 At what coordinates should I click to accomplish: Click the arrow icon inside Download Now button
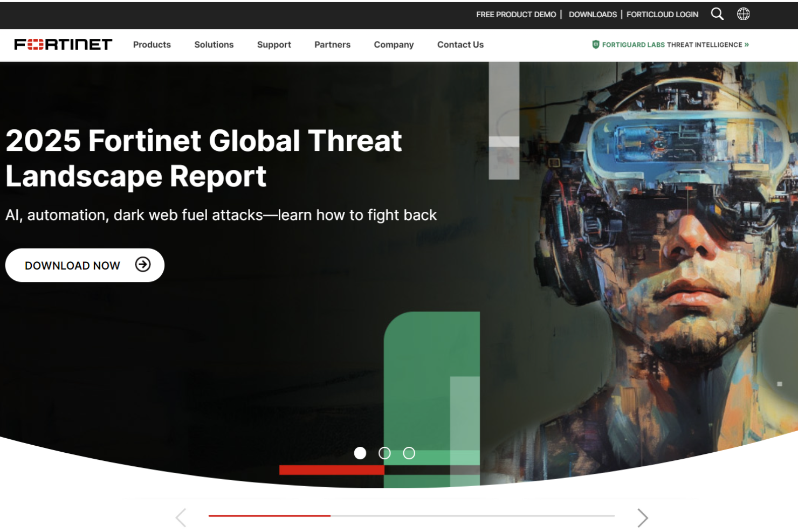click(142, 265)
